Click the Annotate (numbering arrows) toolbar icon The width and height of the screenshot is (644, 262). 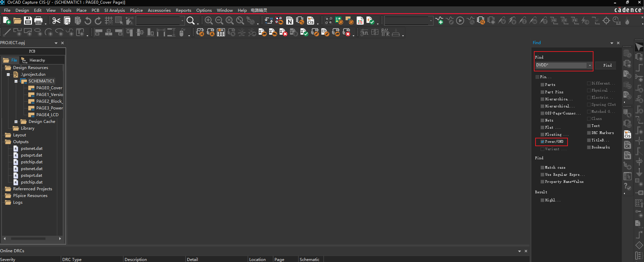pyautogui.click(x=268, y=21)
